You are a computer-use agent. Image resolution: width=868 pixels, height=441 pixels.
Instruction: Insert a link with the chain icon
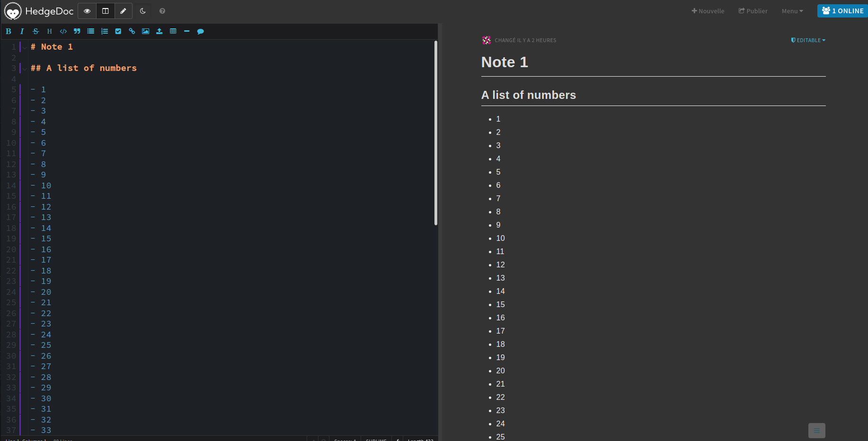tap(132, 31)
